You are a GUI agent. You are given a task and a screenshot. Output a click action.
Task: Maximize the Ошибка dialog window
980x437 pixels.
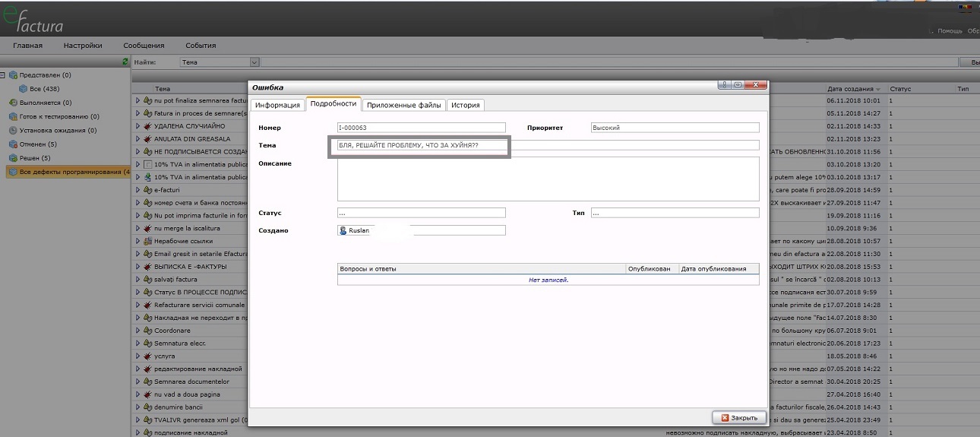pyautogui.click(x=738, y=85)
